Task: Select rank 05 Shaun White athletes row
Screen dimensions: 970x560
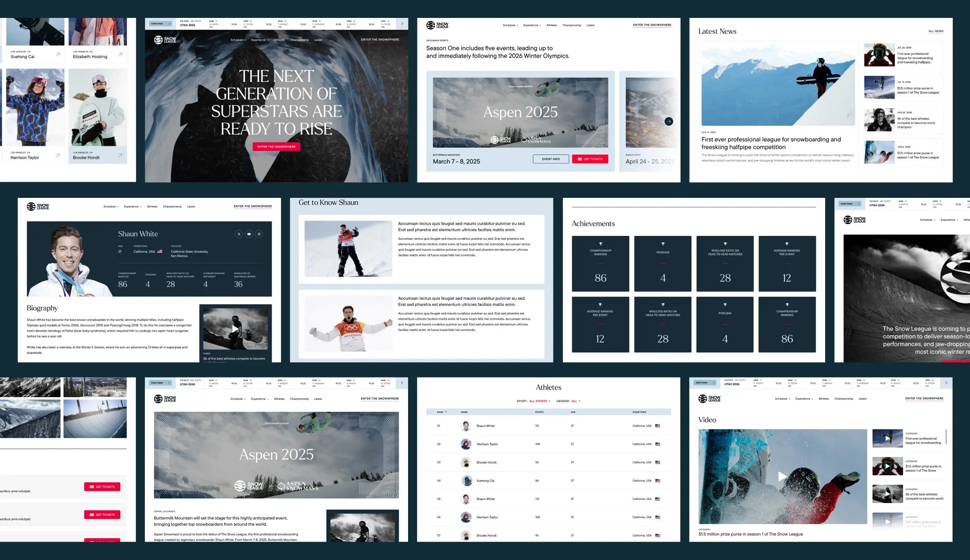Action: coord(548,499)
